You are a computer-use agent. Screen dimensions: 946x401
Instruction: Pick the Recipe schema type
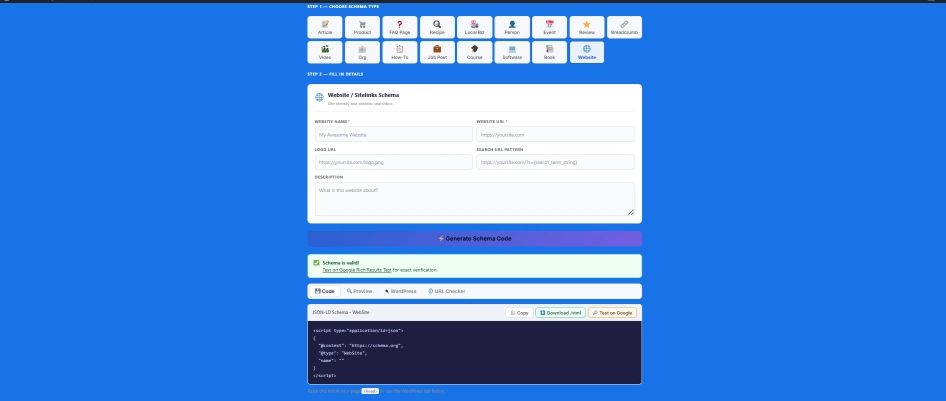[437, 27]
